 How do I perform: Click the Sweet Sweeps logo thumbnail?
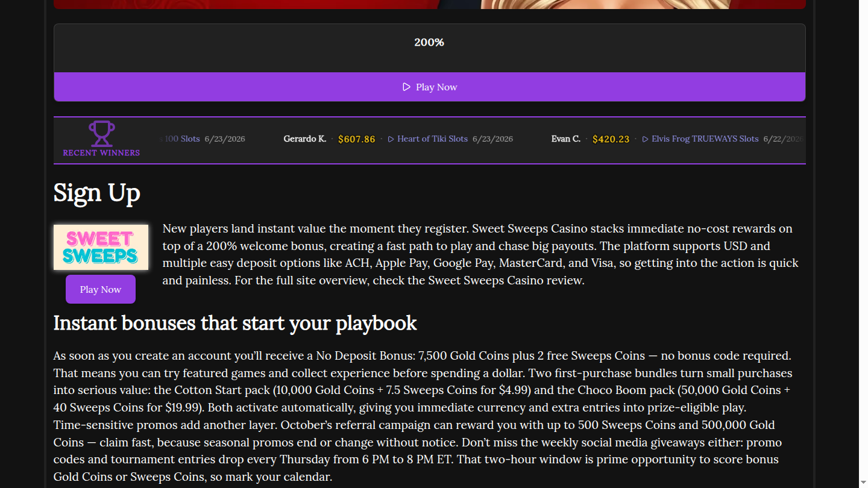click(101, 247)
